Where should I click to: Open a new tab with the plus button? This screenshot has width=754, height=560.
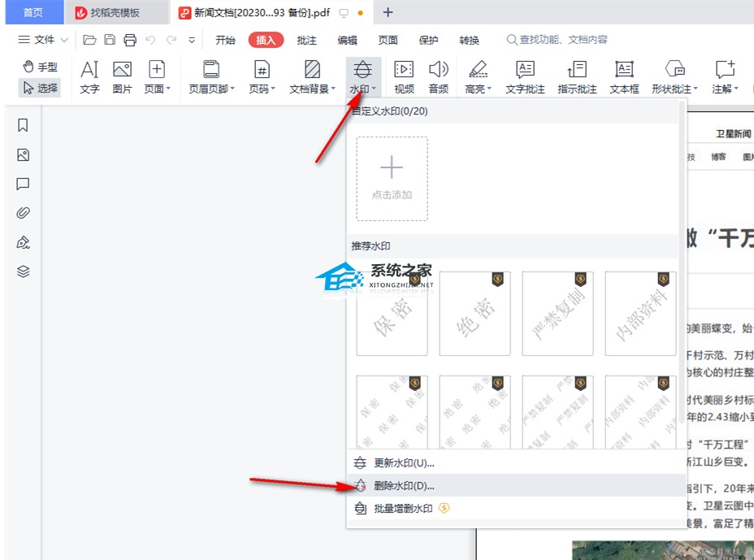388,12
